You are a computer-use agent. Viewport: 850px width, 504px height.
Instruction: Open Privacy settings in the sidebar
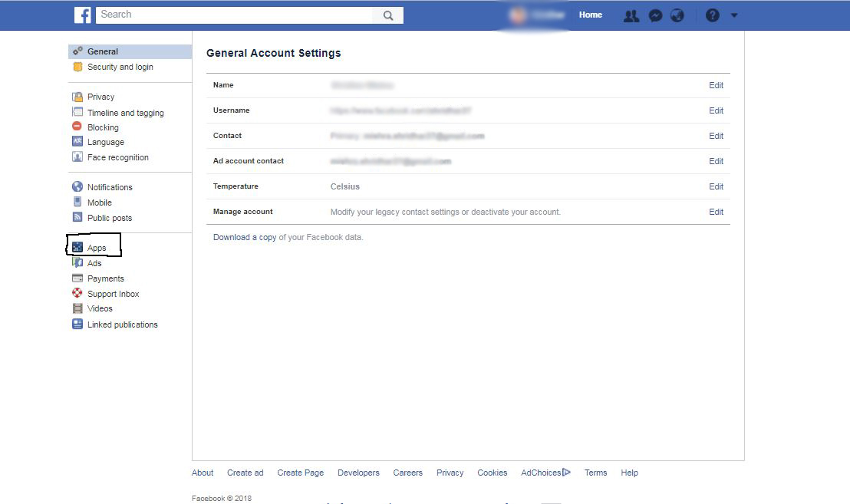coord(100,97)
